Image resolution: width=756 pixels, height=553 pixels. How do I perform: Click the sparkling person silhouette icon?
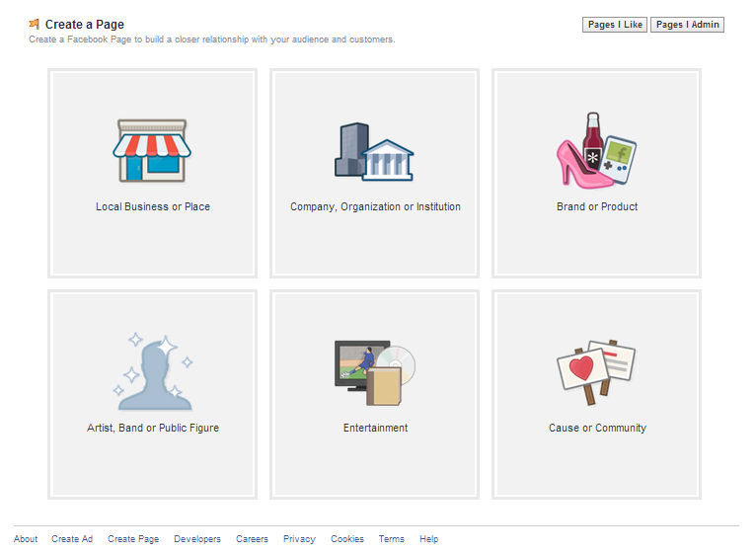point(153,371)
